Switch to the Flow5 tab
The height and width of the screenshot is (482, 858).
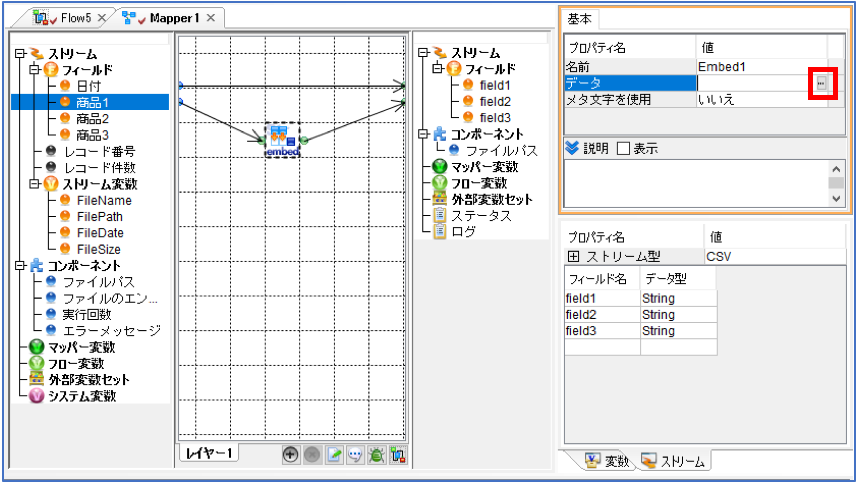pyautogui.click(x=76, y=18)
